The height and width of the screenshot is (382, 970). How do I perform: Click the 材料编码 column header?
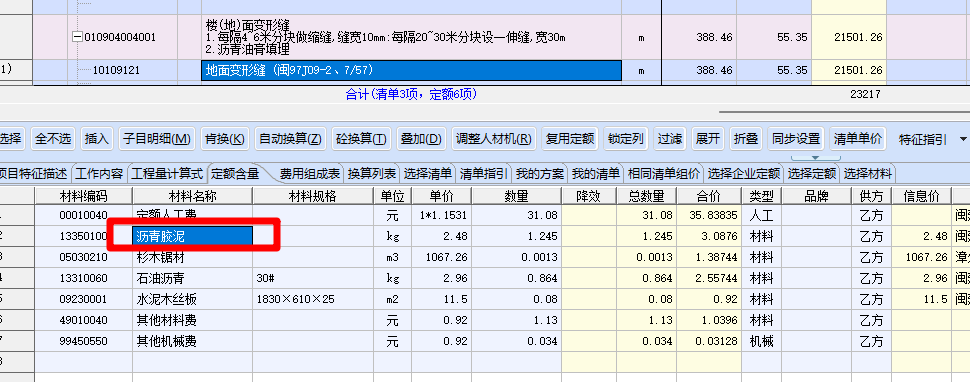coord(84,197)
